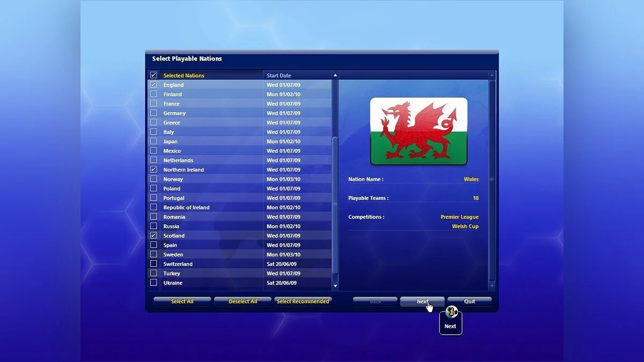Tick the Ukraine checkbox

[x=153, y=283]
